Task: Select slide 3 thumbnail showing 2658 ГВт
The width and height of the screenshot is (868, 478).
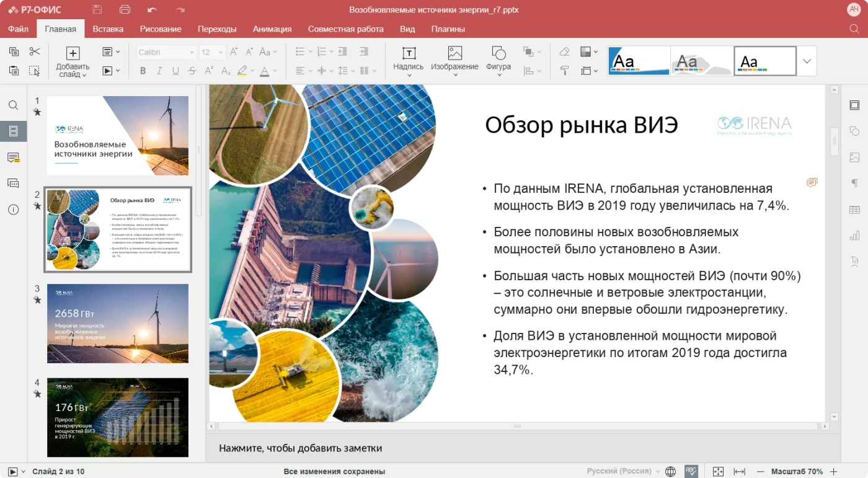Action: click(x=117, y=324)
